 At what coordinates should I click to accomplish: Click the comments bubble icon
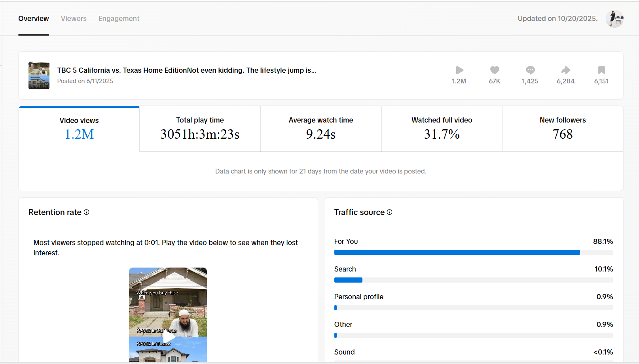(530, 70)
